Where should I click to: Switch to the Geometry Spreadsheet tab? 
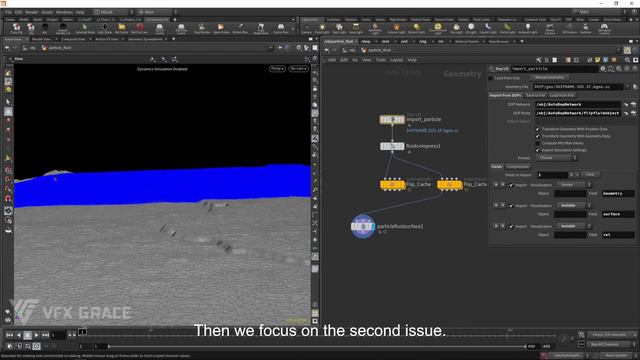(x=145, y=39)
